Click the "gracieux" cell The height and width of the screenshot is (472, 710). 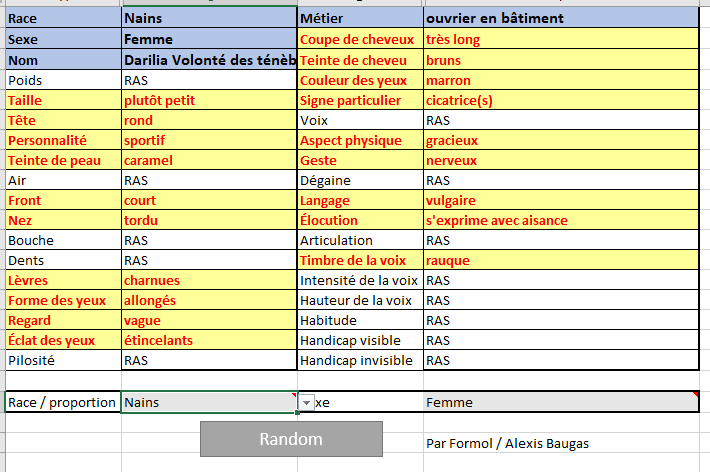560,140
